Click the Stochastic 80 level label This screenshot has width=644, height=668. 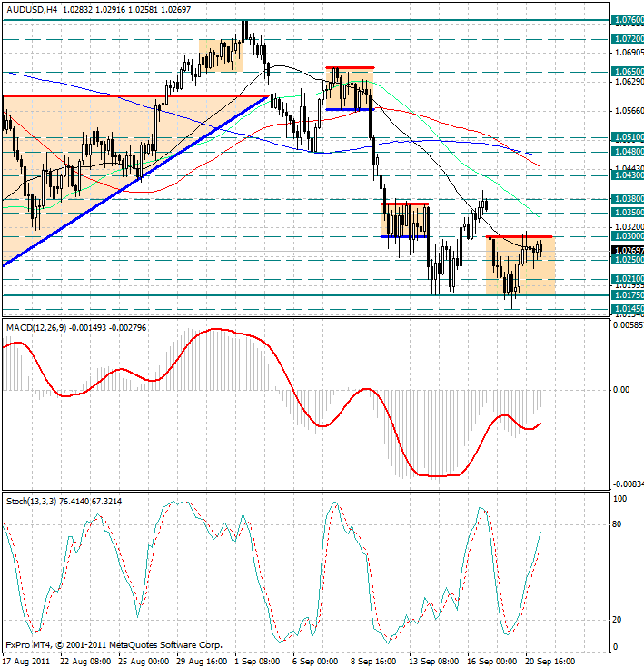tap(617, 524)
